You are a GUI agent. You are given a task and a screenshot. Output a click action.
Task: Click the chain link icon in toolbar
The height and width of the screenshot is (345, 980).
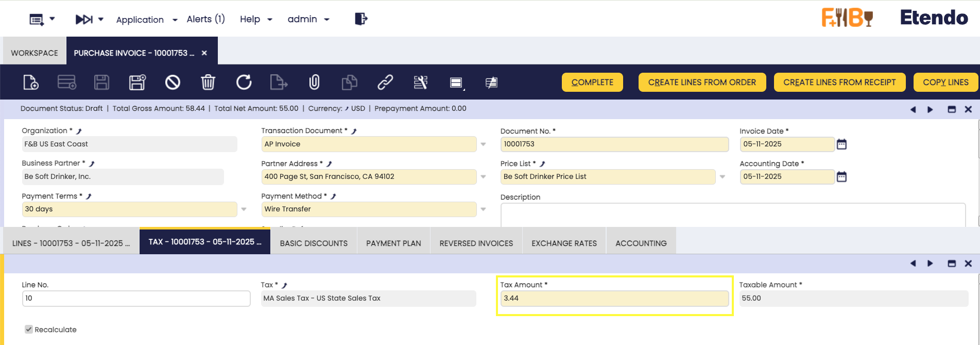(x=385, y=83)
